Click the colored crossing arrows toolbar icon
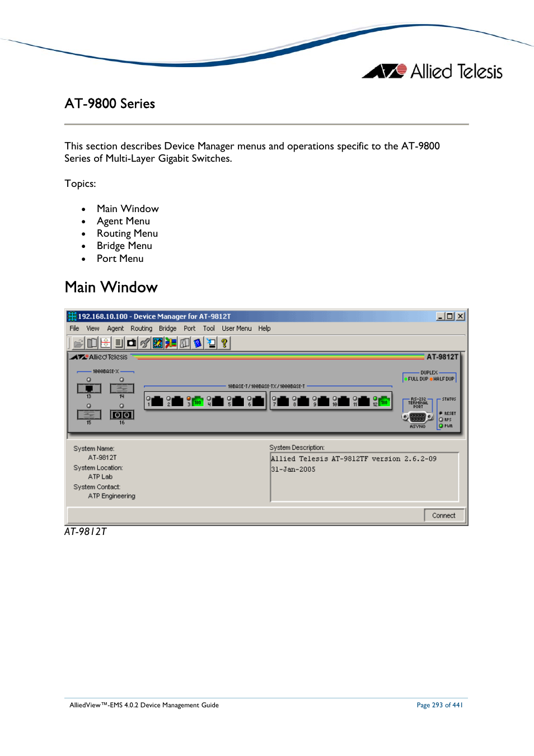534x756 pixels. tap(171, 343)
